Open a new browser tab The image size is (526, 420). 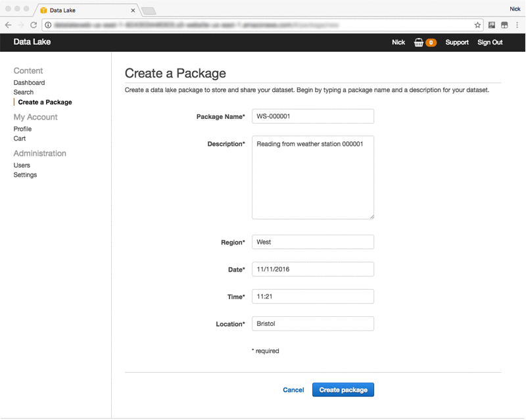(149, 11)
